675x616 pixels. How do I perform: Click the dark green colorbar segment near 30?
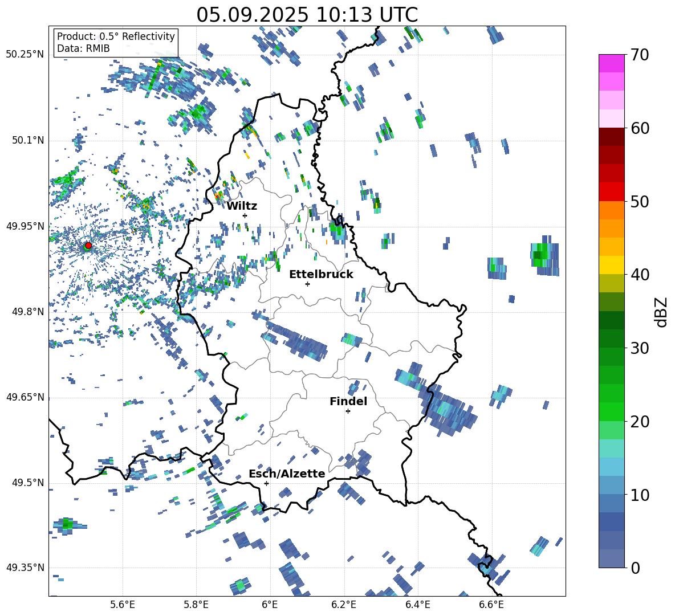pos(611,338)
